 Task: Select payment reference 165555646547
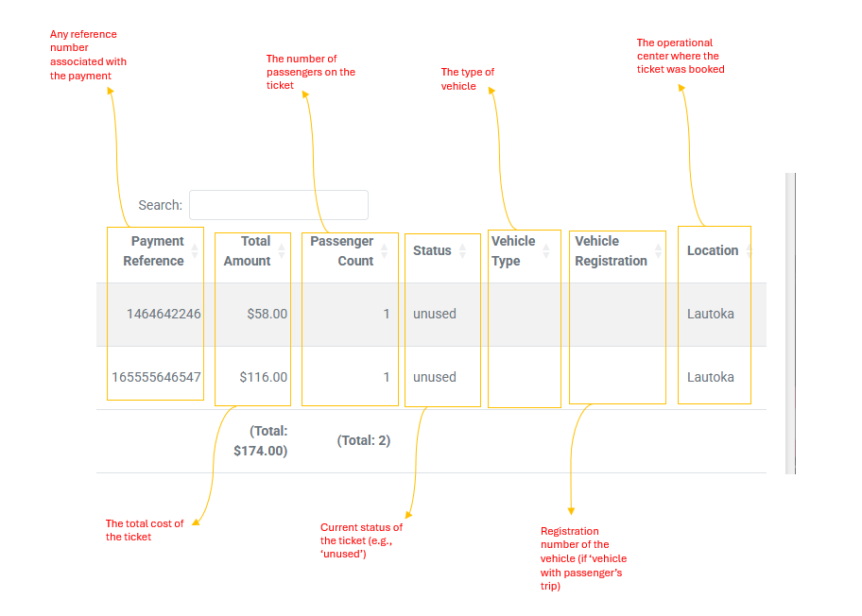(156, 377)
